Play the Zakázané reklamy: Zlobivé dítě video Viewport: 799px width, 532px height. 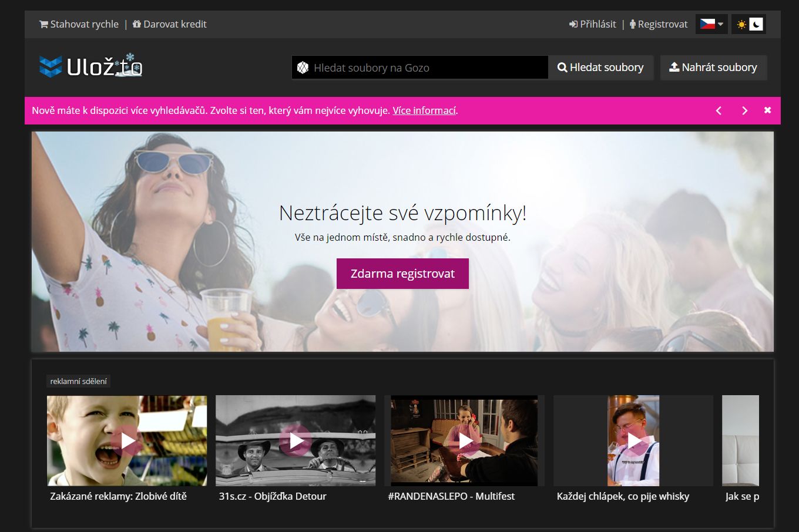(127, 440)
